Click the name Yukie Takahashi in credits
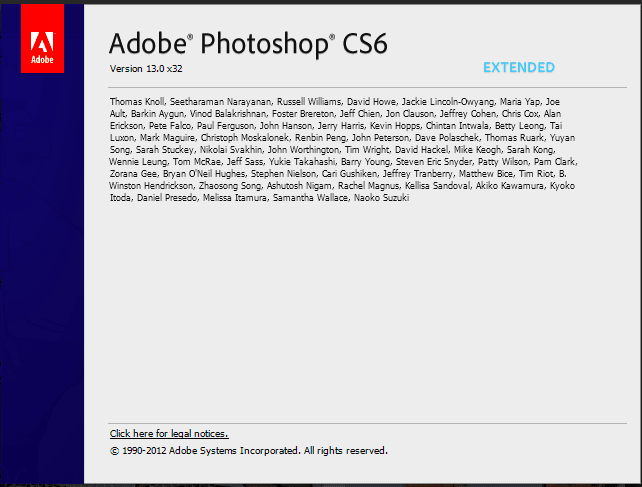Screen dimensions: 642x487 [x=302, y=162]
